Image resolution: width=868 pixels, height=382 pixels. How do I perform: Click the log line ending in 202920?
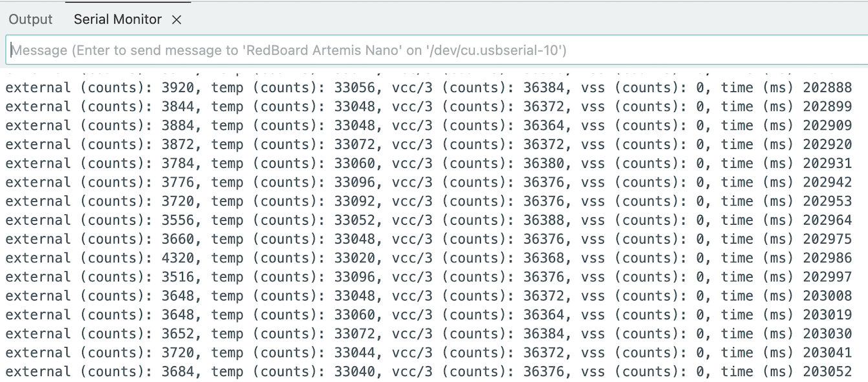pos(427,144)
